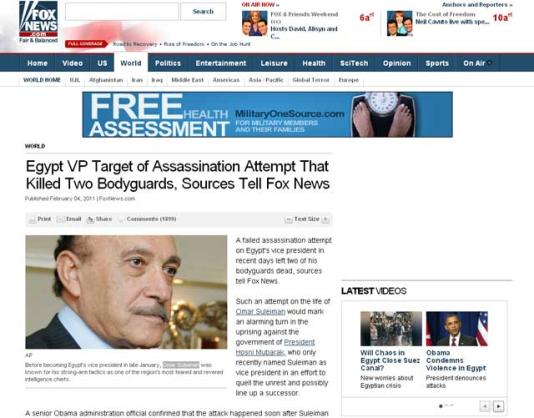
Task: Click the Email article icon
Action: coord(61,219)
